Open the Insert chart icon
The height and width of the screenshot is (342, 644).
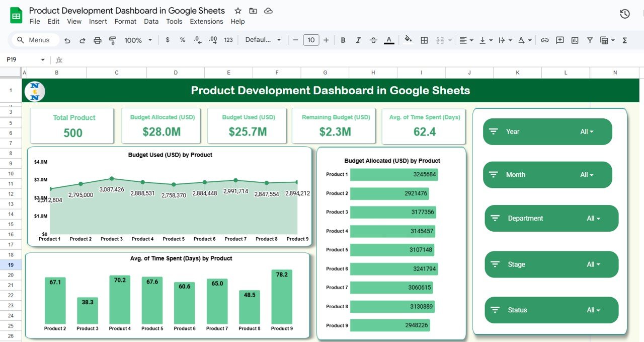(575, 40)
